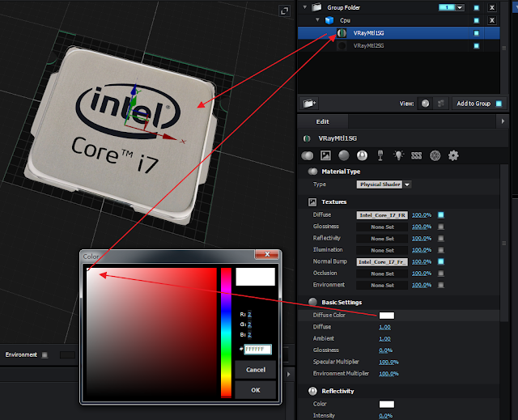The width and height of the screenshot is (518, 420).
Task: Disable the Normal Bump texture checkbox
Action: [x=440, y=261]
